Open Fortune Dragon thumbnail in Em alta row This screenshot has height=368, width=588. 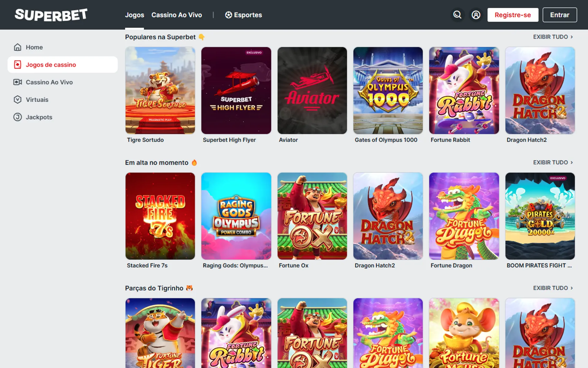464,216
